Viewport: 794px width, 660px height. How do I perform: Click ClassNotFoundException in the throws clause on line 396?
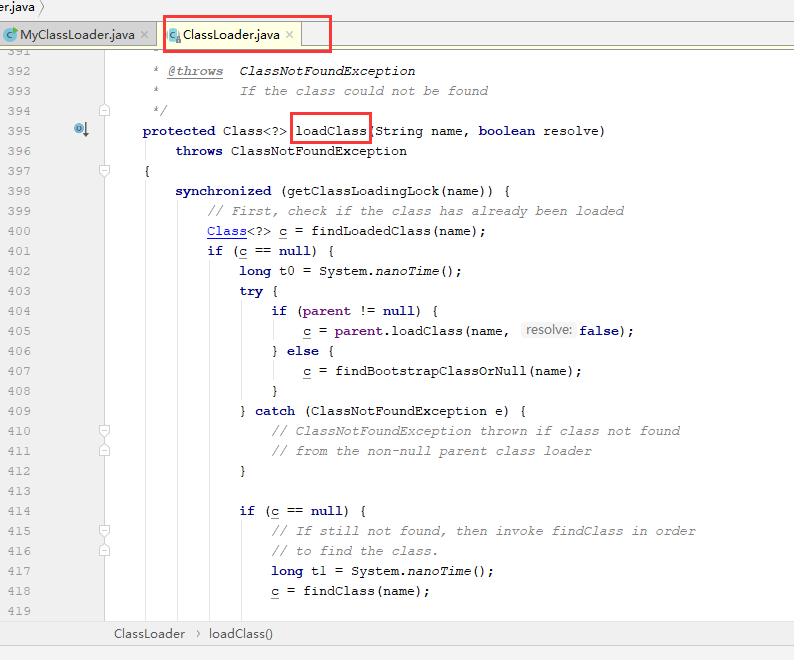click(x=319, y=151)
